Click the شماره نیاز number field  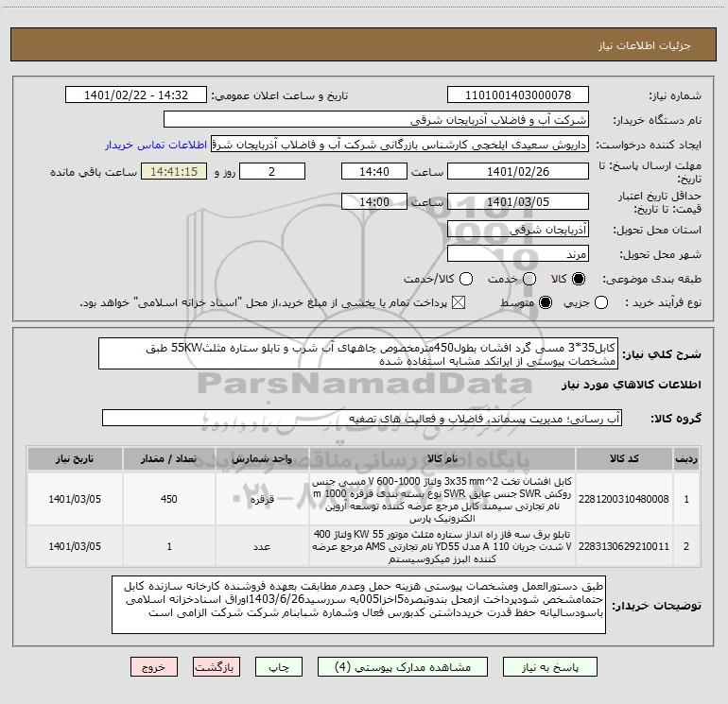coord(518,95)
